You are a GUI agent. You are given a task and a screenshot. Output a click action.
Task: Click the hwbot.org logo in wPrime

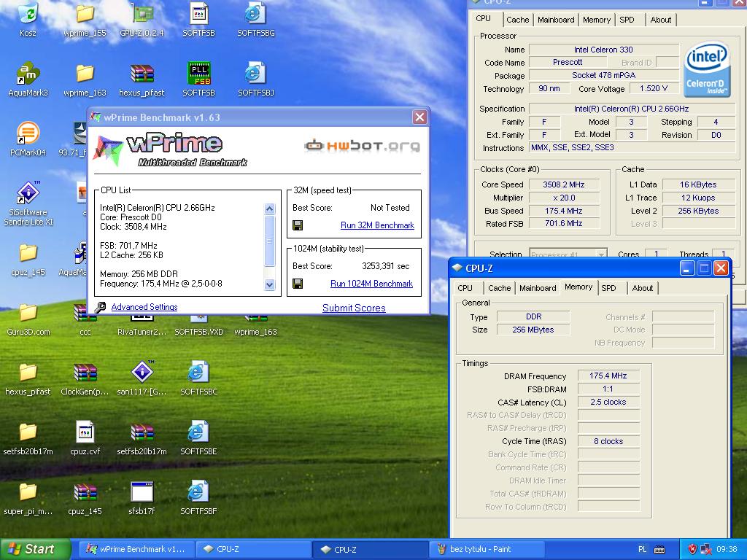[x=362, y=145]
